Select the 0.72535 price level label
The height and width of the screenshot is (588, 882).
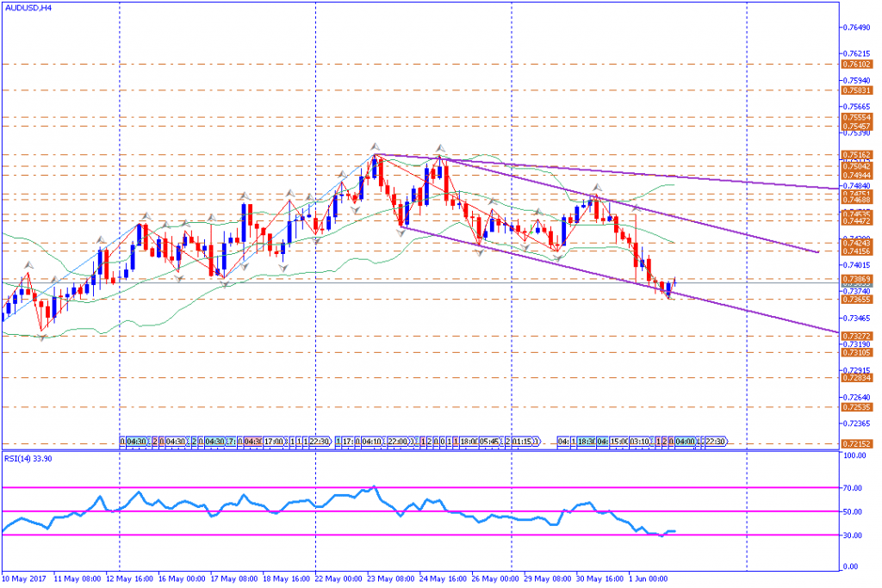pos(857,407)
